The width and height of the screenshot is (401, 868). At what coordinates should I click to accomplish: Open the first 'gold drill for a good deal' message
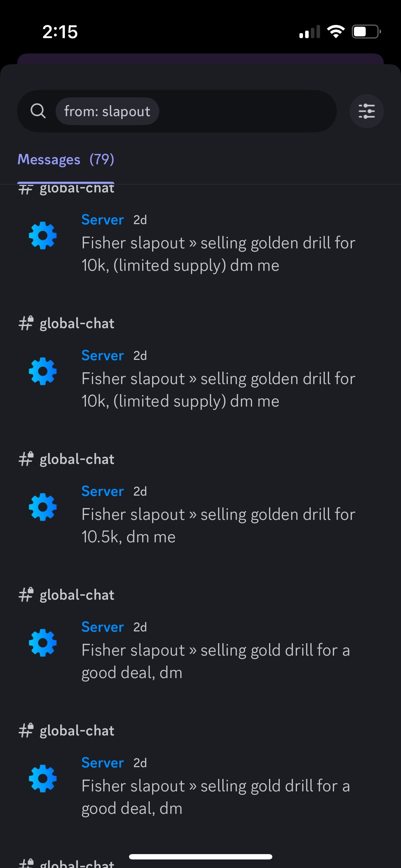tap(216, 661)
